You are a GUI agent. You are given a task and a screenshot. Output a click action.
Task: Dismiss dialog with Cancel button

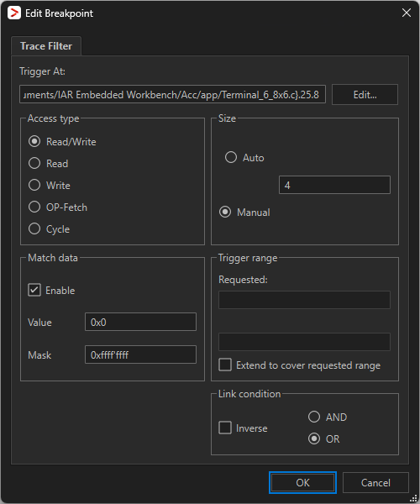[x=375, y=482]
